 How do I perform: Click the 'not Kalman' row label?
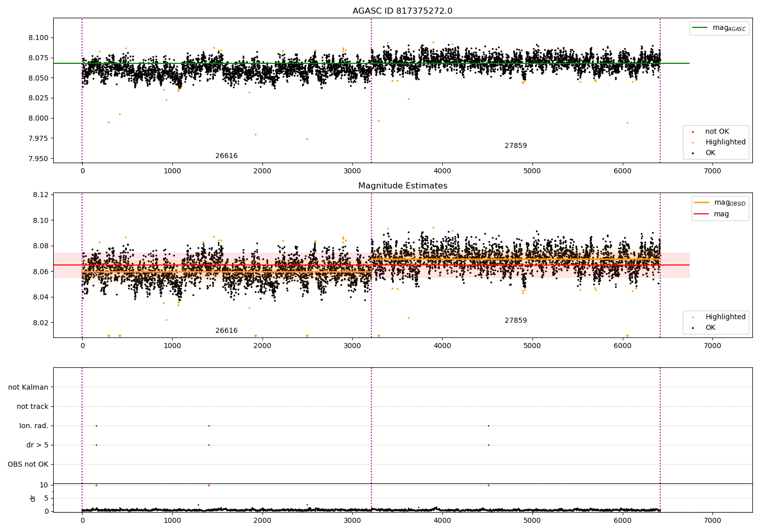click(x=28, y=387)
